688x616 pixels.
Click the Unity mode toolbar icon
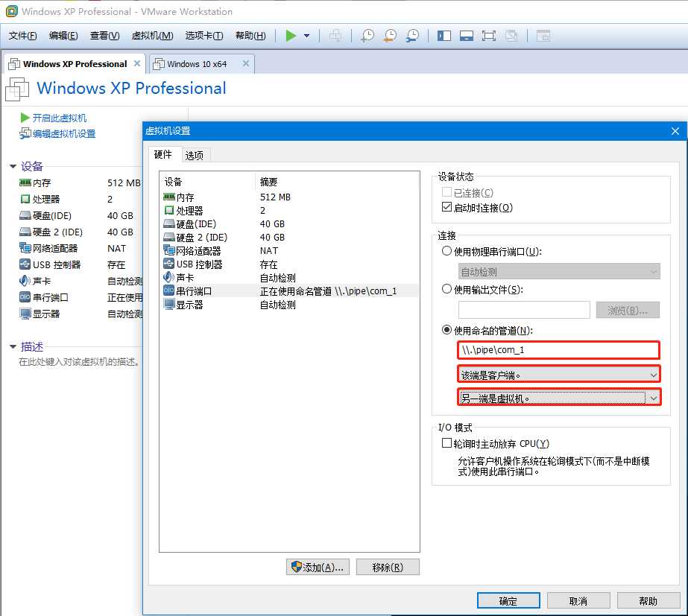click(511, 36)
